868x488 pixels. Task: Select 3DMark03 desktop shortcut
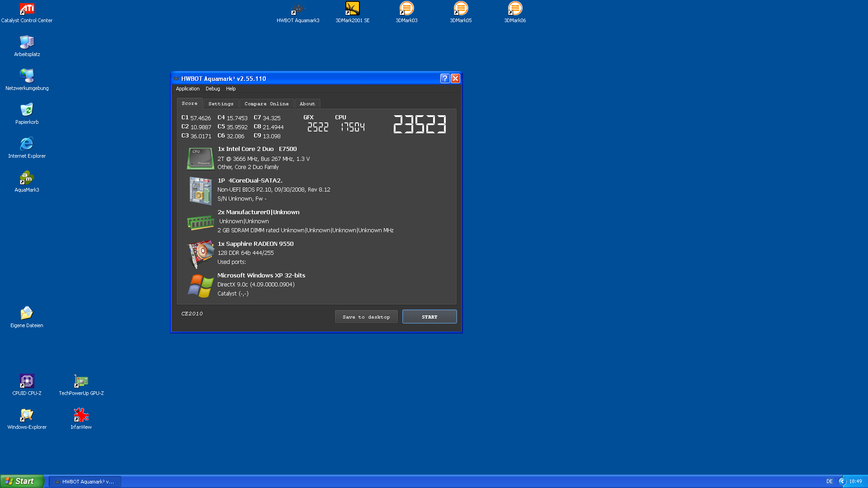click(406, 13)
